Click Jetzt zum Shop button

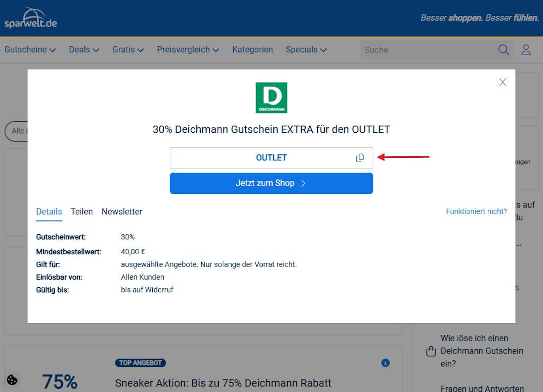click(x=271, y=183)
